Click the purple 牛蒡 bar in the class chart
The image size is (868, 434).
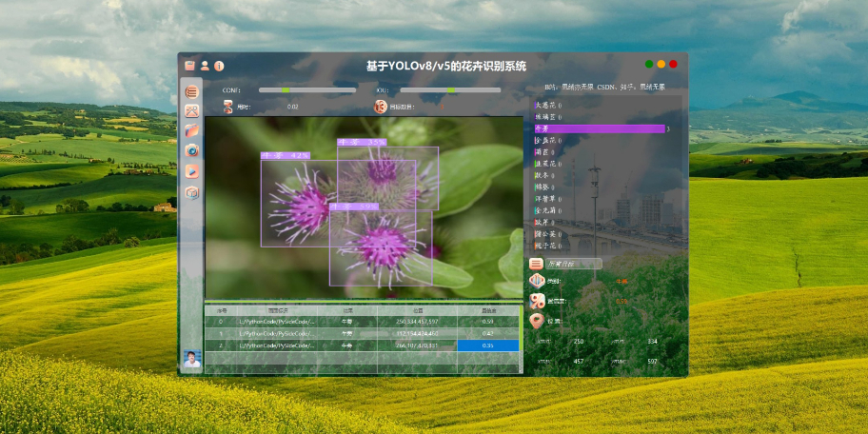pos(600,128)
